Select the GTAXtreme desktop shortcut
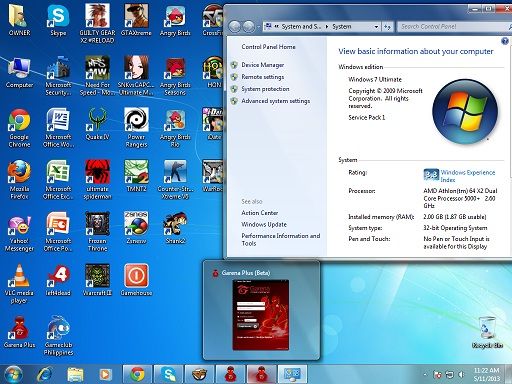This screenshot has height=384, width=512. (x=136, y=20)
